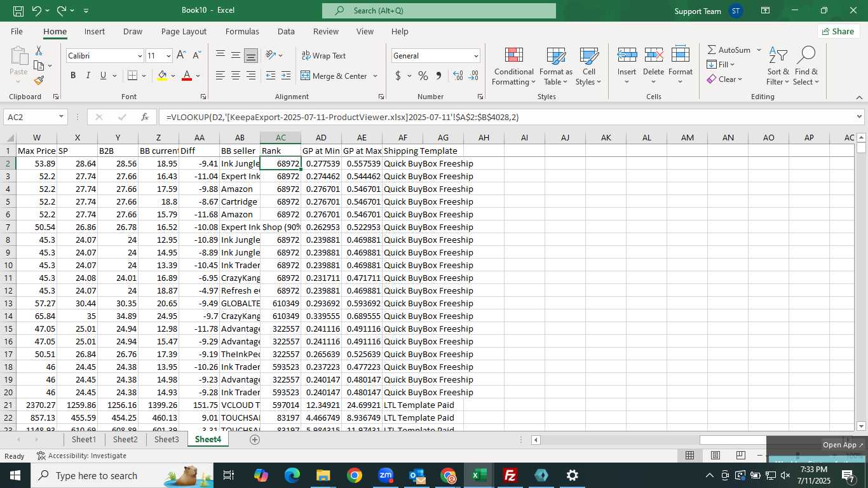Apply the Borders button
The image size is (868, 488).
coord(132,76)
